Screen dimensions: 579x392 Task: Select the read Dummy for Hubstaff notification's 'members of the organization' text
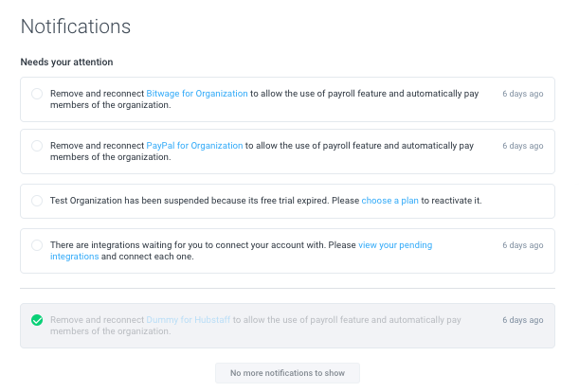click(x=111, y=331)
